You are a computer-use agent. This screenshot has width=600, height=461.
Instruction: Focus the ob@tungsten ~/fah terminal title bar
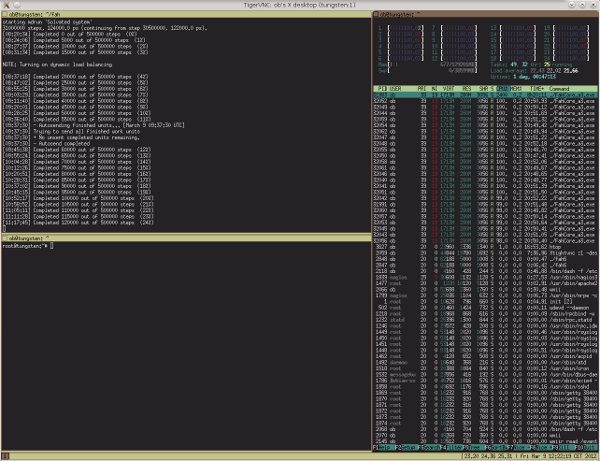[x=186, y=14]
